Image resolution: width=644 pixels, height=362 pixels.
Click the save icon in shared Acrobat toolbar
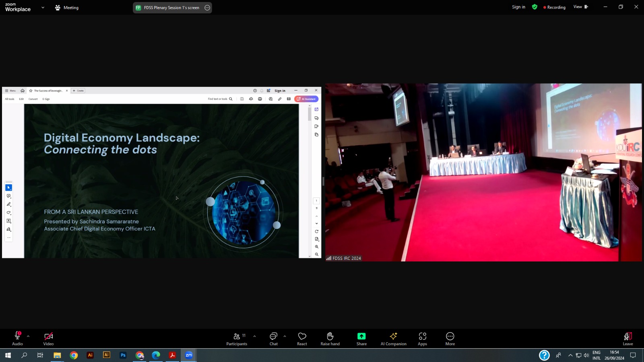[x=242, y=99]
